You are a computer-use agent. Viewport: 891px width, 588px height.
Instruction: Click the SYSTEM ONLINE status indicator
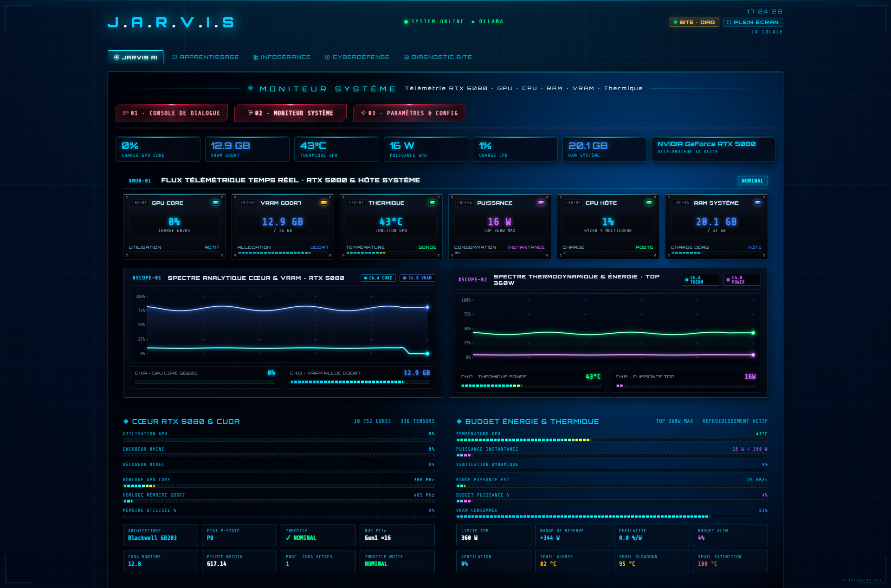click(x=434, y=22)
